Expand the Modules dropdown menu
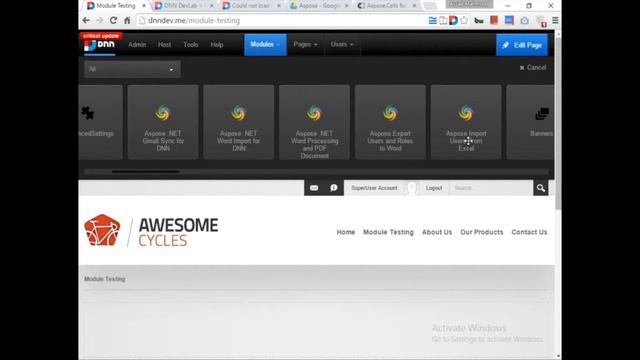This screenshot has width=640, height=360. pos(265,44)
